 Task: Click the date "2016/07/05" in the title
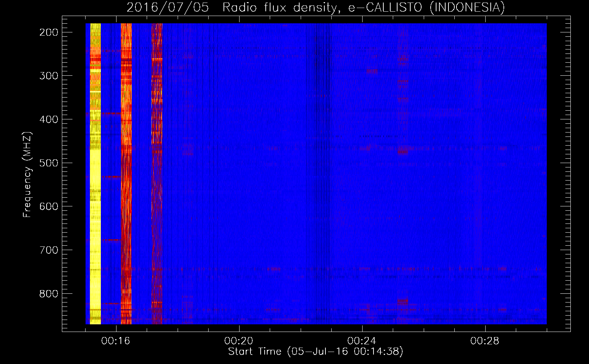[168, 7]
